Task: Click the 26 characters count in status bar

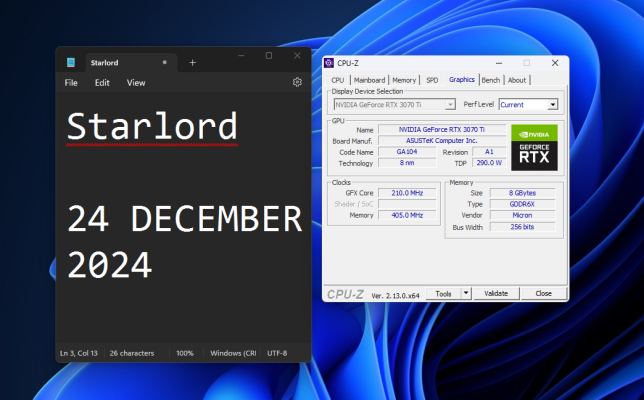Action: 131,353
